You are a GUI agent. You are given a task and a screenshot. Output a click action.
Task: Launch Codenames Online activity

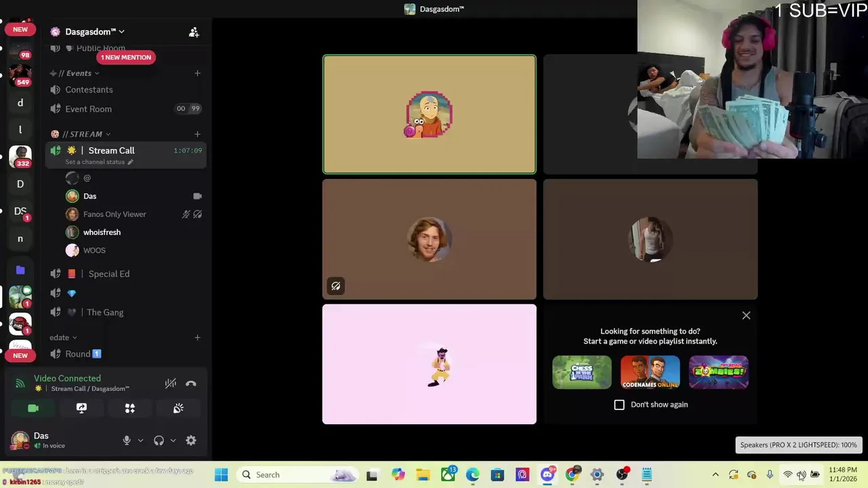pos(650,372)
